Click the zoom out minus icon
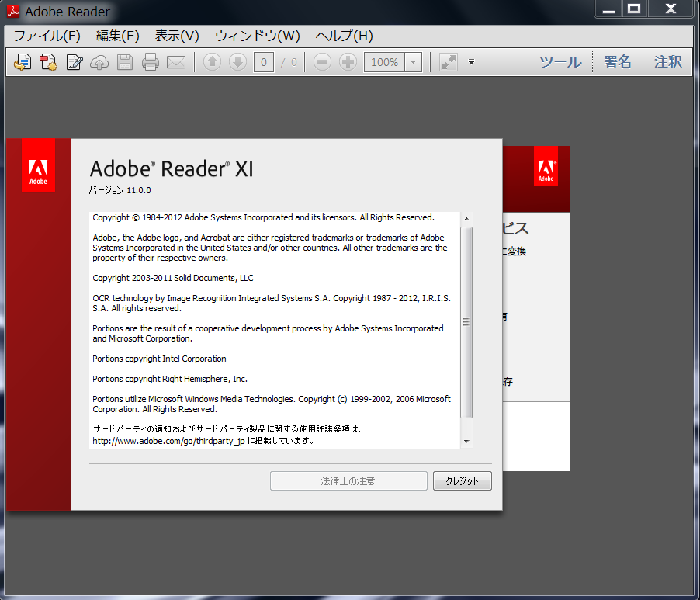 (322, 61)
